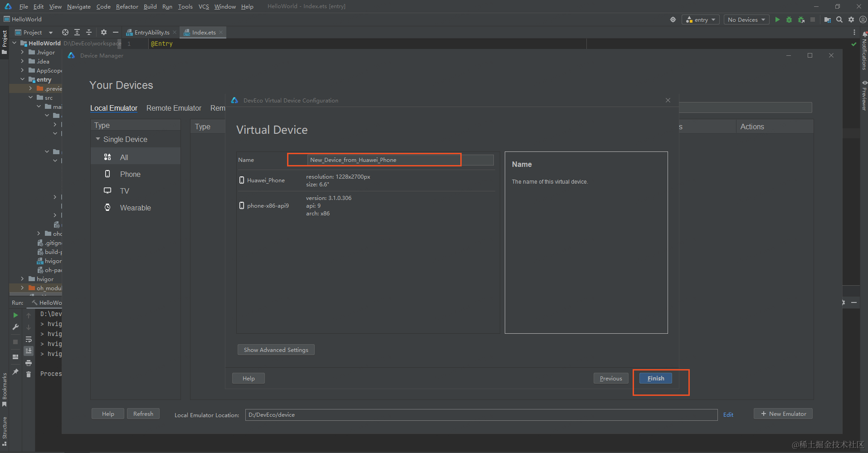
Task: Click the Edit link for emulator location
Action: (x=728, y=414)
